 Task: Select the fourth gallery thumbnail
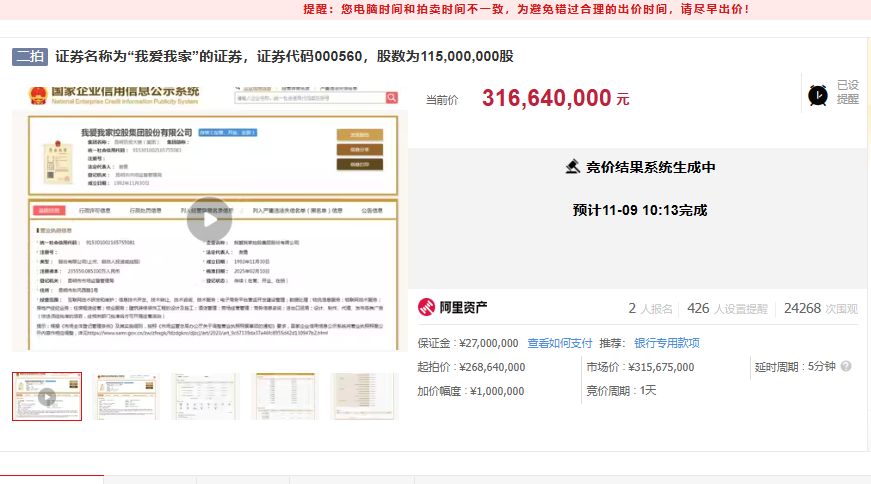coord(284,396)
